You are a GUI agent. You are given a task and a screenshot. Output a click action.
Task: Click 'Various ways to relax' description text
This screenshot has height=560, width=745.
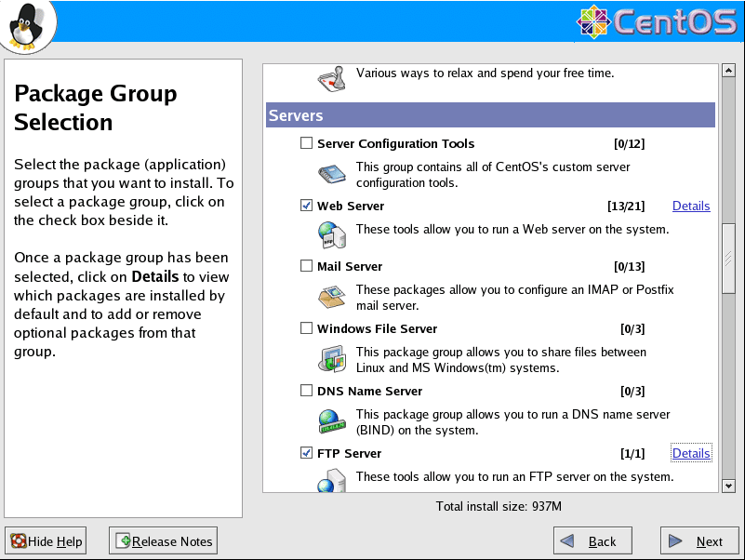(x=486, y=73)
